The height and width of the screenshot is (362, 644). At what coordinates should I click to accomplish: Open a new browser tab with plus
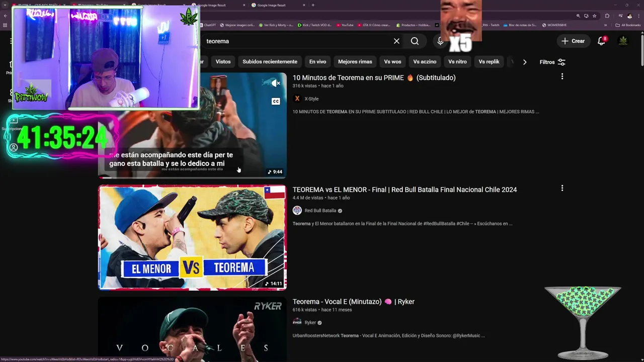313,5
